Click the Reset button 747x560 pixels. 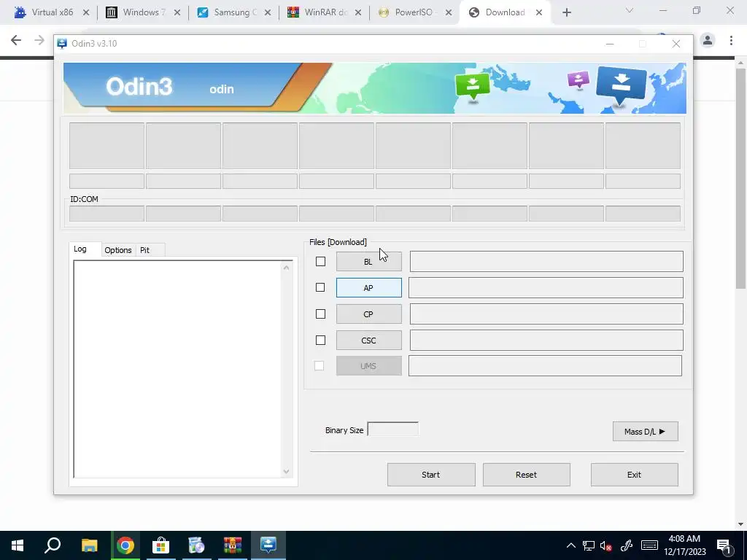527,475
